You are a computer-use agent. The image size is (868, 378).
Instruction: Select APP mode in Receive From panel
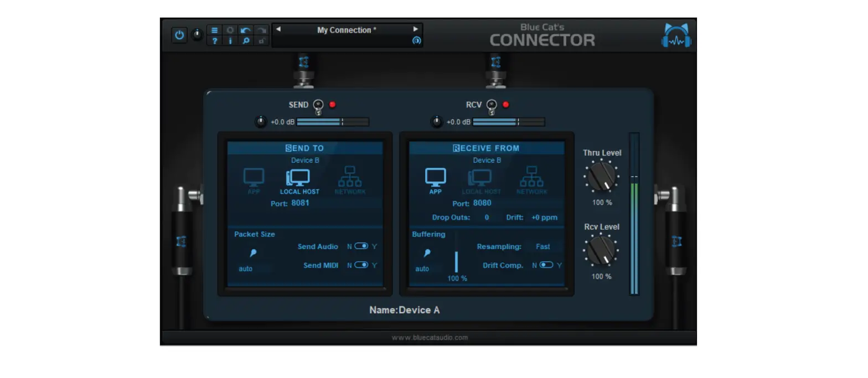point(435,182)
